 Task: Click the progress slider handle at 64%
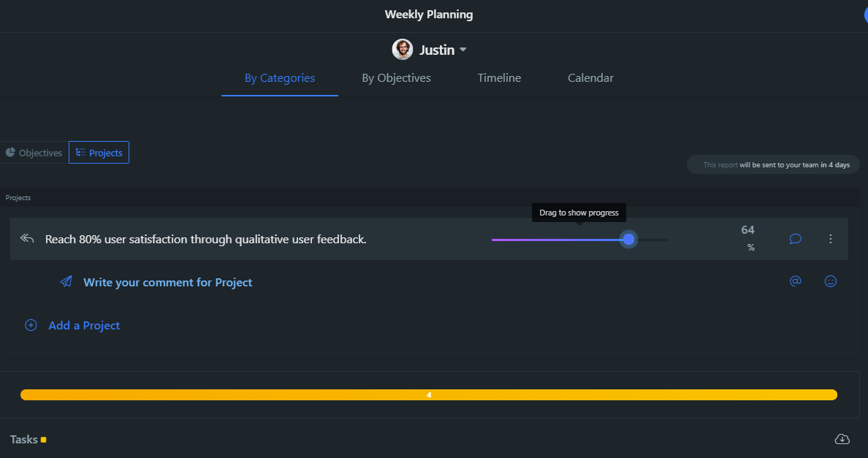tap(628, 239)
